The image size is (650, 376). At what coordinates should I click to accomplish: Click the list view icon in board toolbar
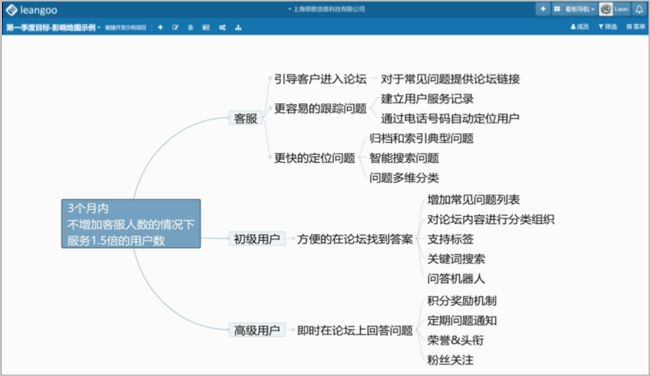(x=206, y=27)
